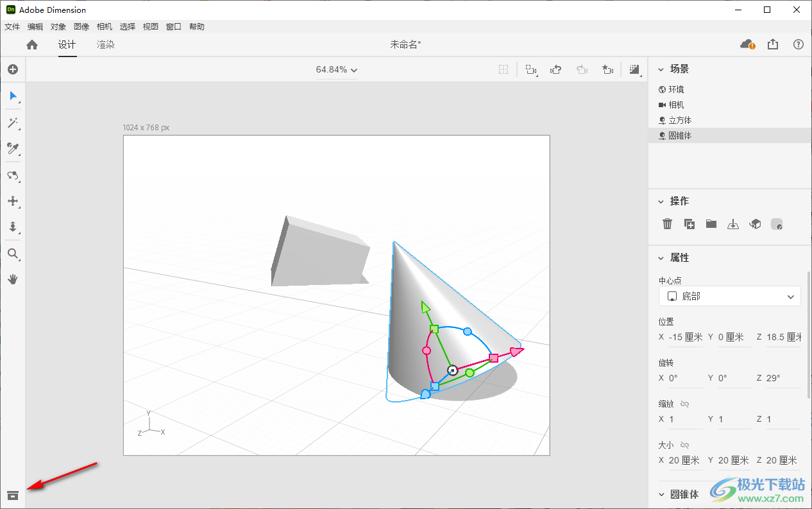Screen dimensions: 812x509
Task: Pick the Sampler eyedropper tool
Action: [13, 149]
